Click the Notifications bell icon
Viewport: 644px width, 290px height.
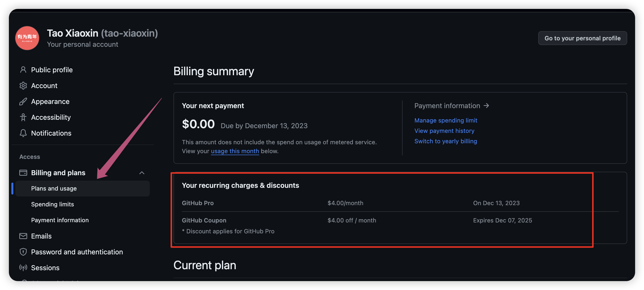coord(23,133)
